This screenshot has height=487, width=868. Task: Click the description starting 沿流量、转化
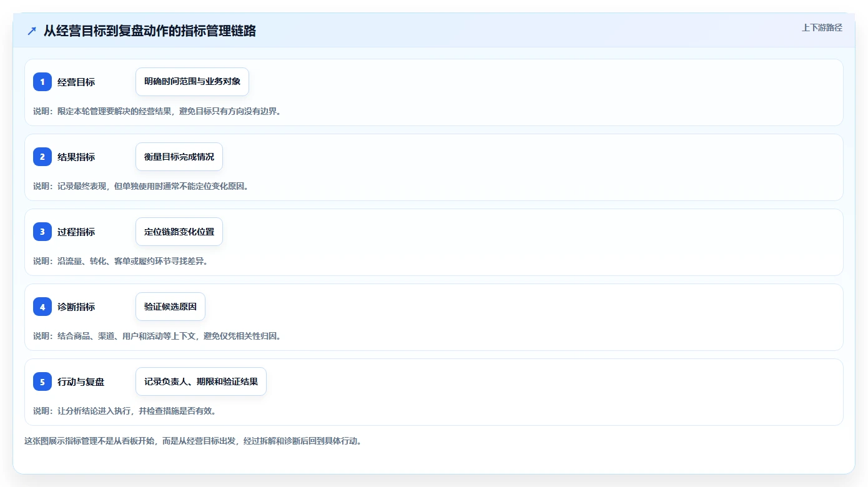pyautogui.click(x=120, y=261)
